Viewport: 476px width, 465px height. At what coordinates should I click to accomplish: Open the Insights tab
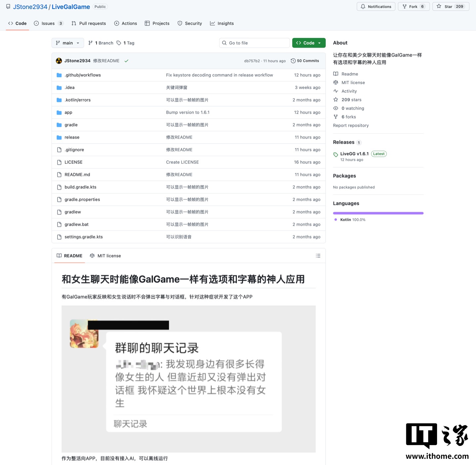tap(222, 23)
